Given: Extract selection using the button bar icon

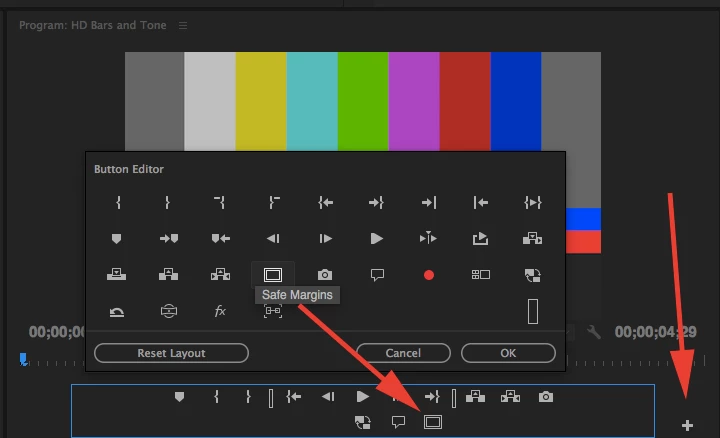Looking at the screenshot, I should point(510,397).
